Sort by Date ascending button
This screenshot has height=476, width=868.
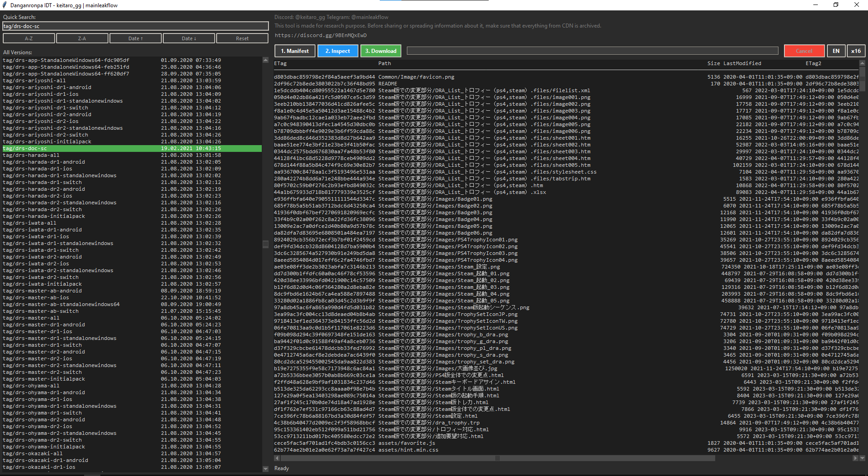click(x=136, y=38)
